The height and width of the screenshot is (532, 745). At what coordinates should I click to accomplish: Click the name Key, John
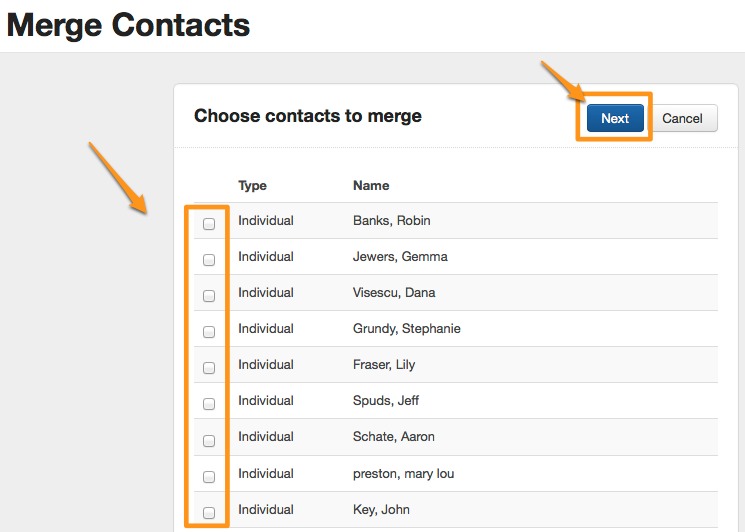(381, 510)
